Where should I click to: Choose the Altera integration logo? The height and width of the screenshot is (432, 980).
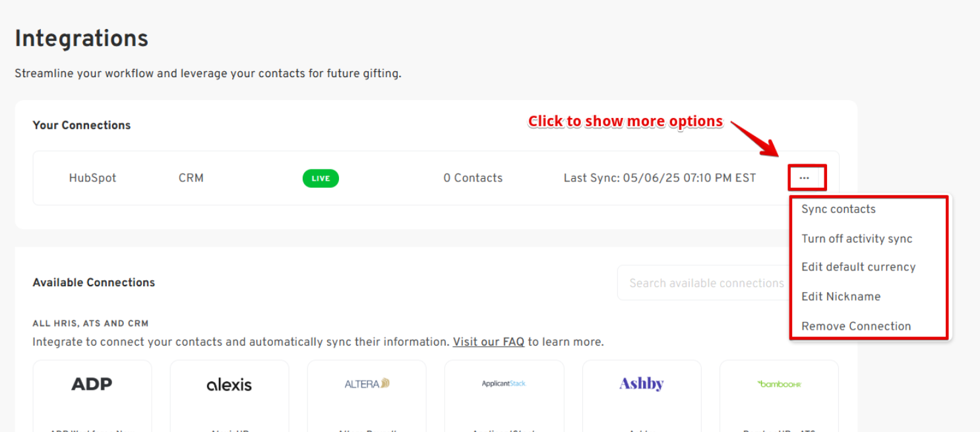(x=367, y=384)
